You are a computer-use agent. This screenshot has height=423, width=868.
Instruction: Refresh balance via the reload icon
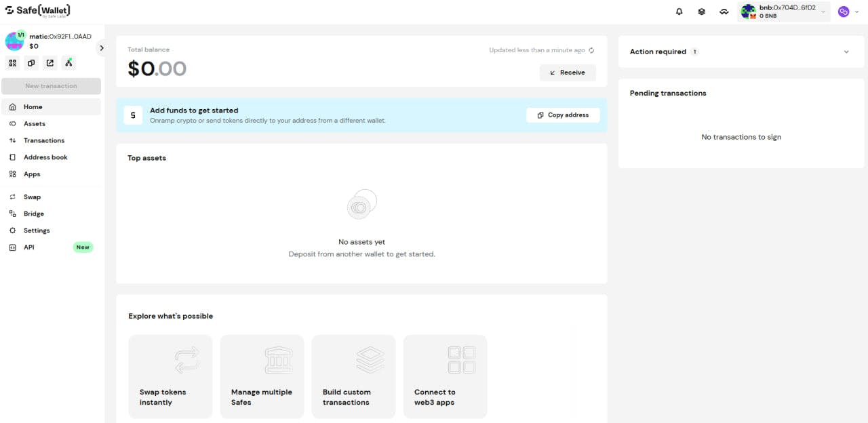click(591, 49)
